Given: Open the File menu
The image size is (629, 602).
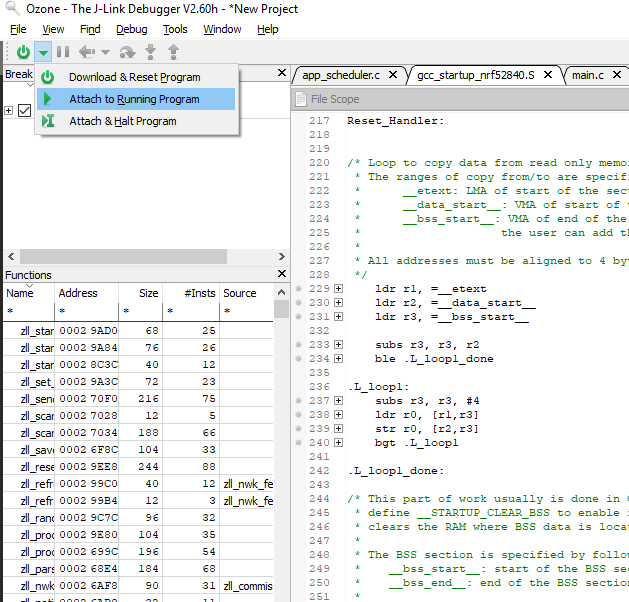Looking at the screenshot, I should (18, 29).
